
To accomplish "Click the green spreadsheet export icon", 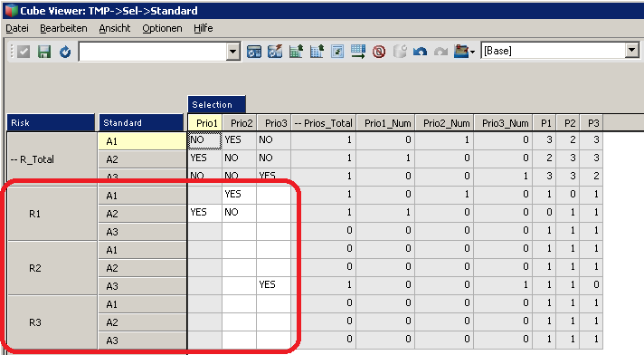I will 296,52.
